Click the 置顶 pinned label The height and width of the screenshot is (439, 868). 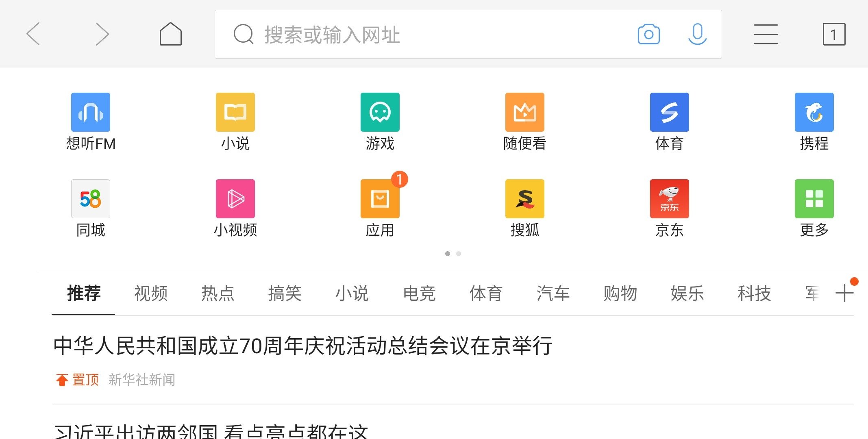pos(77,380)
